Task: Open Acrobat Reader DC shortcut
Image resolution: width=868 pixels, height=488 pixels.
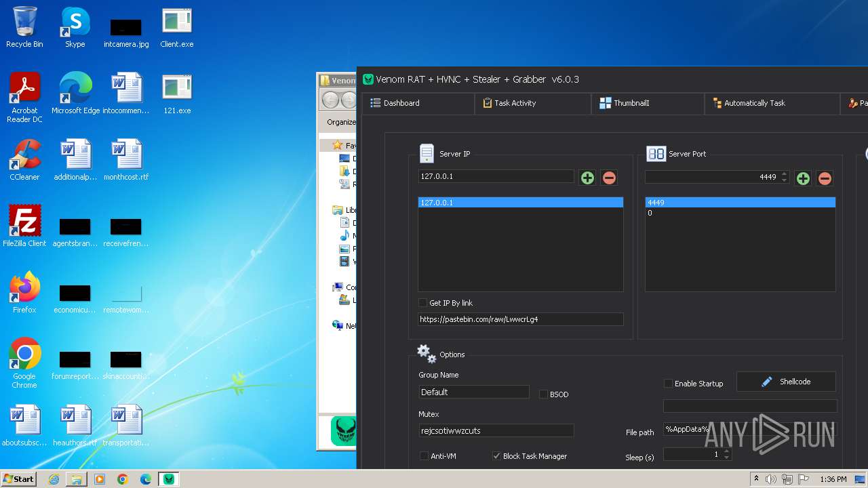Action: [x=24, y=98]
